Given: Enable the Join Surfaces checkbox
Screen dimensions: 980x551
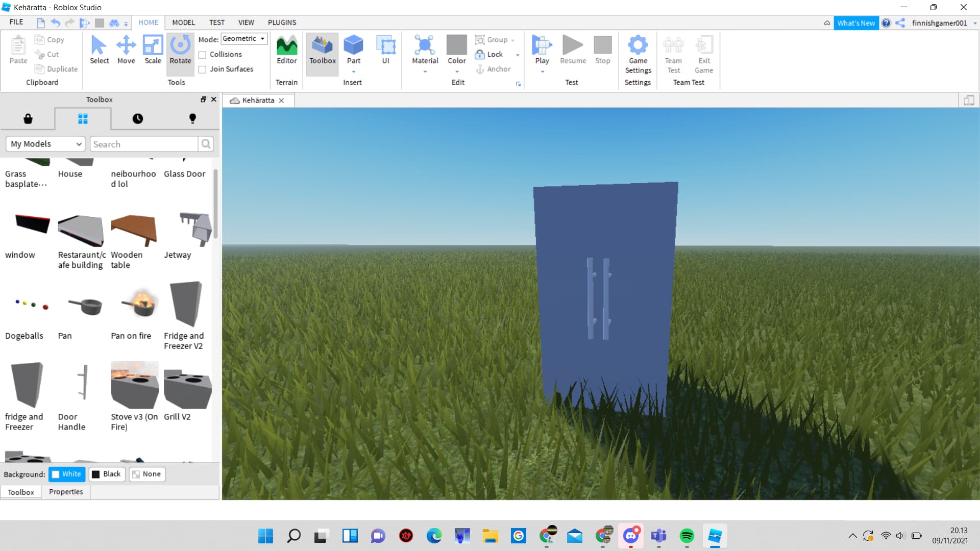Looking at the screenshot, I should click(202, 69).
